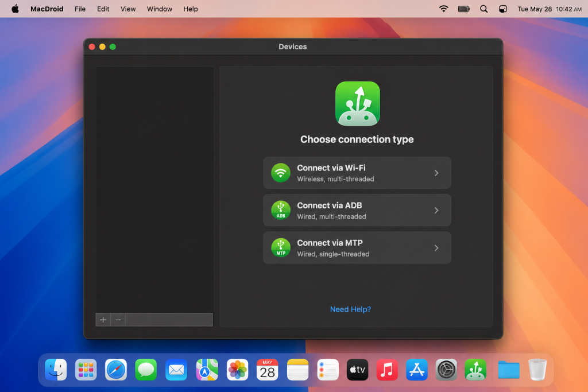Remove a device with the minus button
588x392 pixels.
point(118,320)
